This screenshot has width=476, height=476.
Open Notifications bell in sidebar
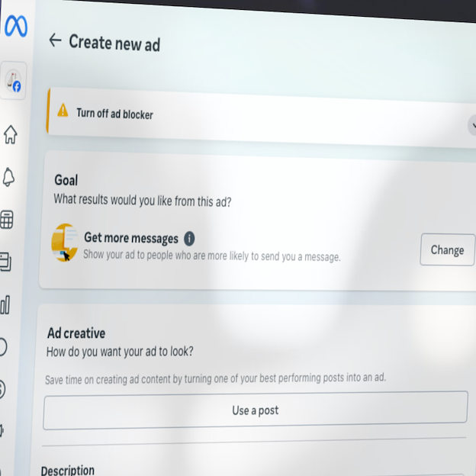(8, 177)
